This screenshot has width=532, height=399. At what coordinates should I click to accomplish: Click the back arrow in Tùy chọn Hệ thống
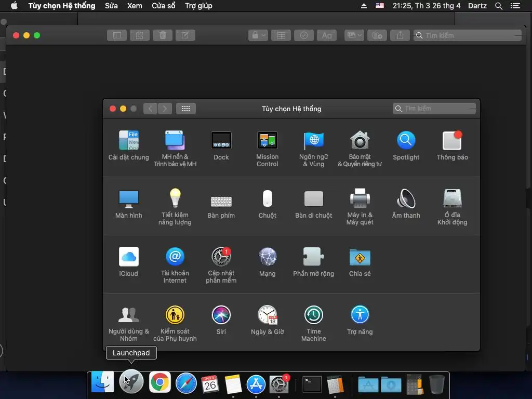pyautogui.click(x=150, y=109)
